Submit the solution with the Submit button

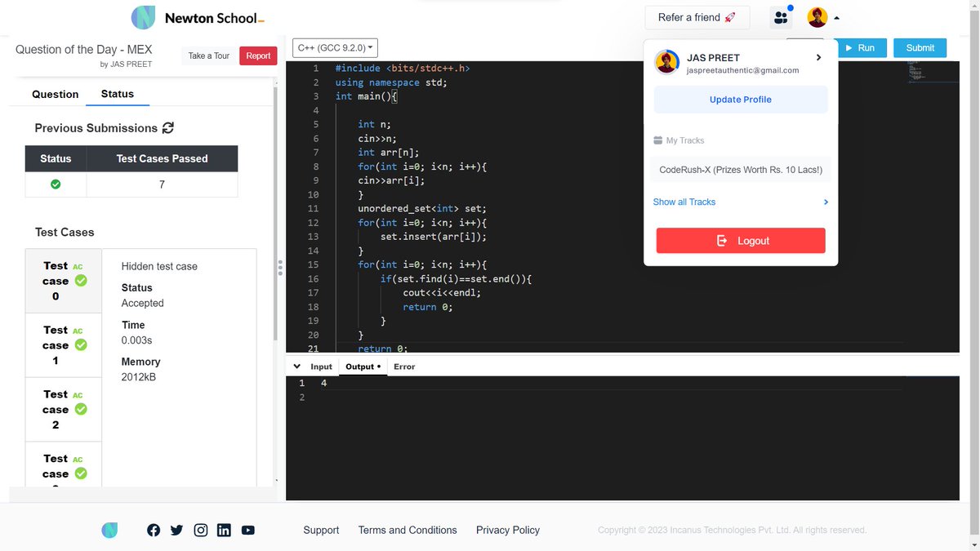(x=920, y=48)
